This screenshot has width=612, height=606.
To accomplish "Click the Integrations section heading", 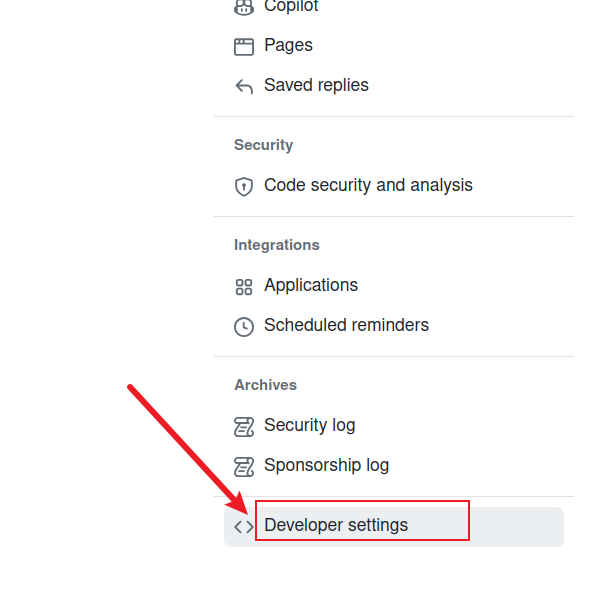I will tap(277, 245).
